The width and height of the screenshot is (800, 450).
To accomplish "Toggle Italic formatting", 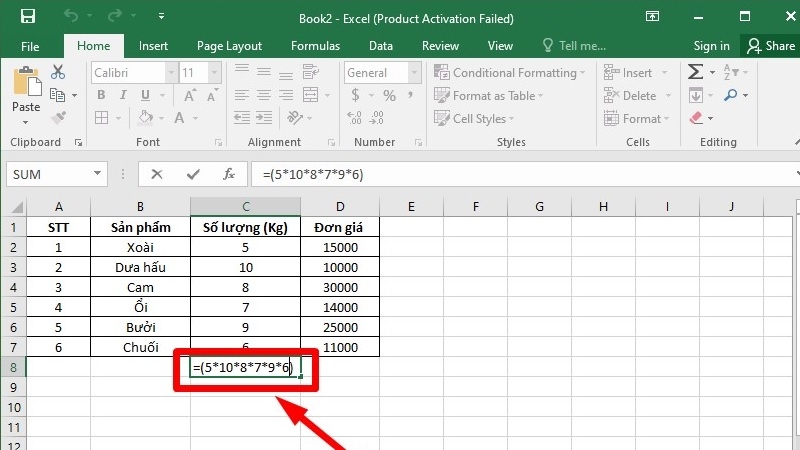I will click(123, 95).
